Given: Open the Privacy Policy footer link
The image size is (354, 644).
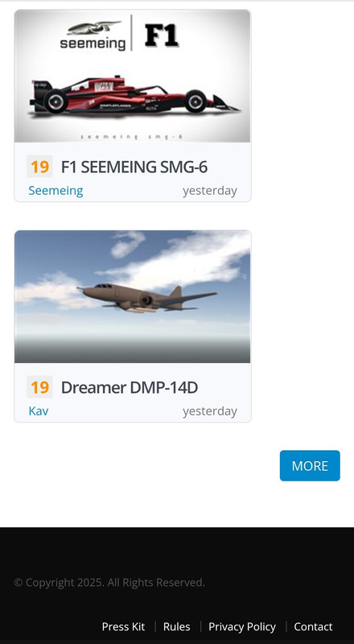Looking at the screenshot, I should (242, 626).
